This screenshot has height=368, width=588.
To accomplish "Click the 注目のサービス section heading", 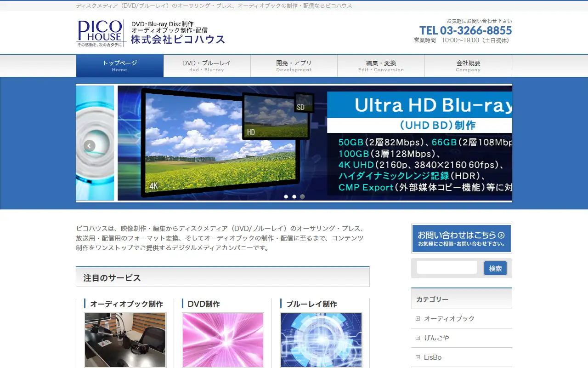I will point(112,278).
